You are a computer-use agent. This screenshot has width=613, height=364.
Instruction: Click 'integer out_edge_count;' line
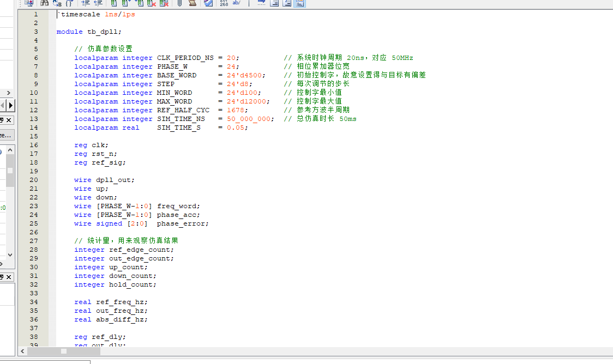[x=124, y=258]
